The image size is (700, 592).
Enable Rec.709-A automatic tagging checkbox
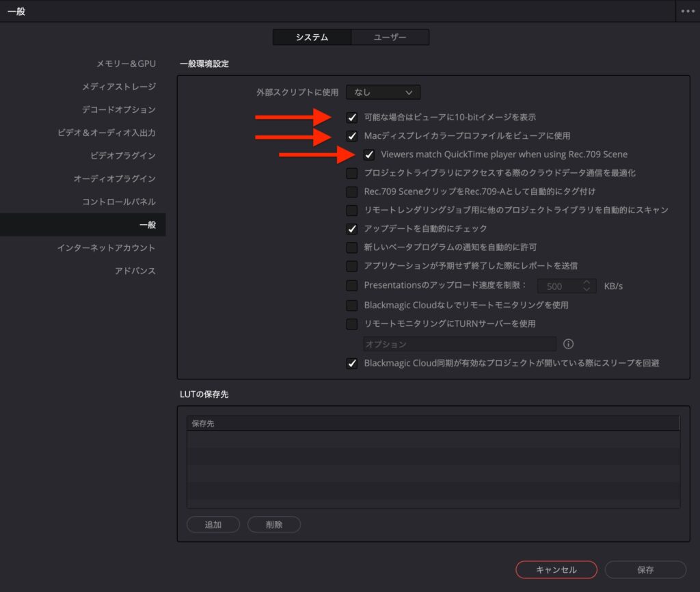[352, 191]
